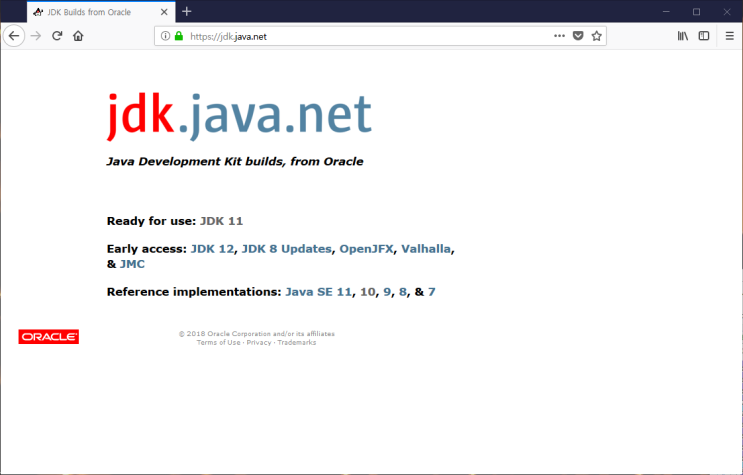Open the Library icon in toolbar

point(683,35)
